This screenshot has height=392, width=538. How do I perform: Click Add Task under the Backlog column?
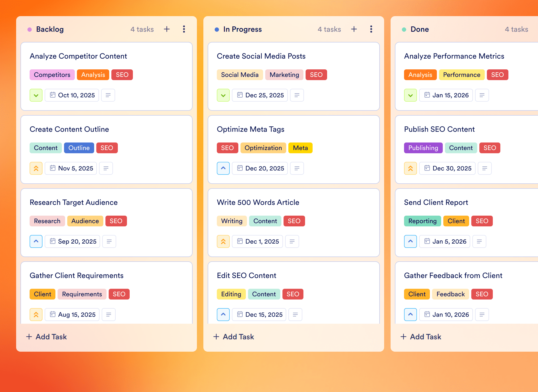[x=47, y=337]
